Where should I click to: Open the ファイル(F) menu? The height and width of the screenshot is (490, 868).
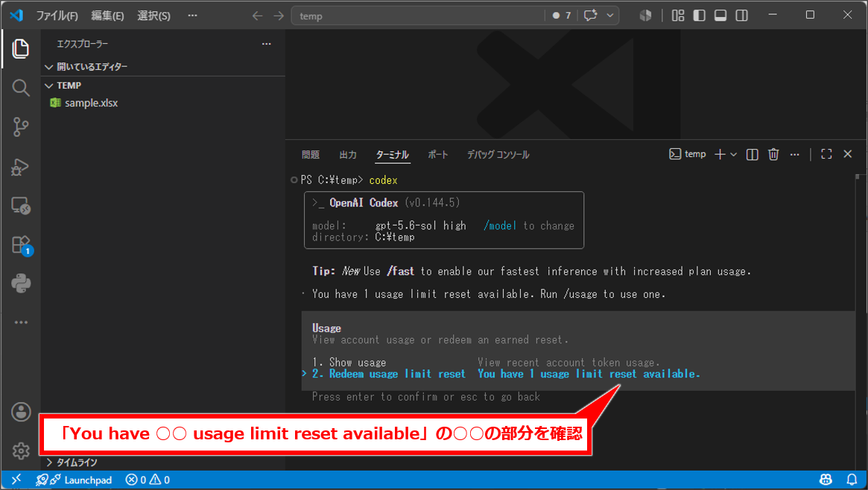pyautogui.click(x=57, y=16)
